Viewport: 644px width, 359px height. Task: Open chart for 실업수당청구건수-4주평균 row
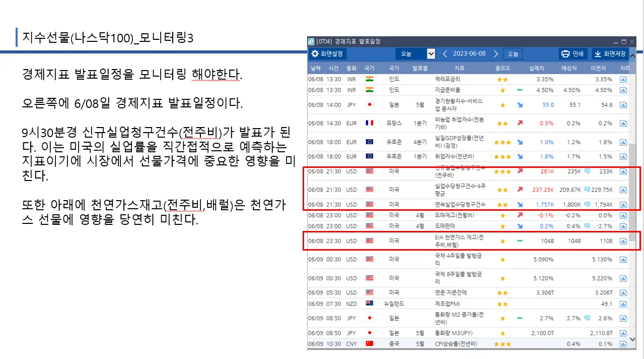pyautogui.click(x=623, y=190)
